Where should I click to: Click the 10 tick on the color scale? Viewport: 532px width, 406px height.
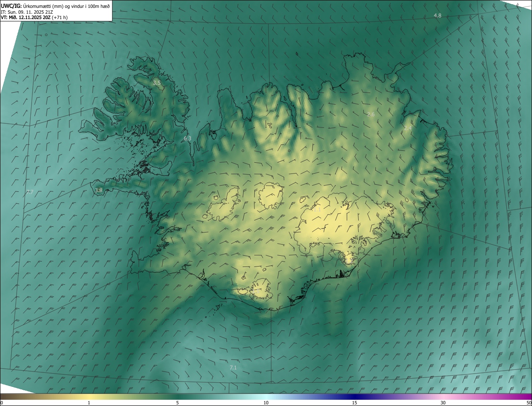(266, 403)
